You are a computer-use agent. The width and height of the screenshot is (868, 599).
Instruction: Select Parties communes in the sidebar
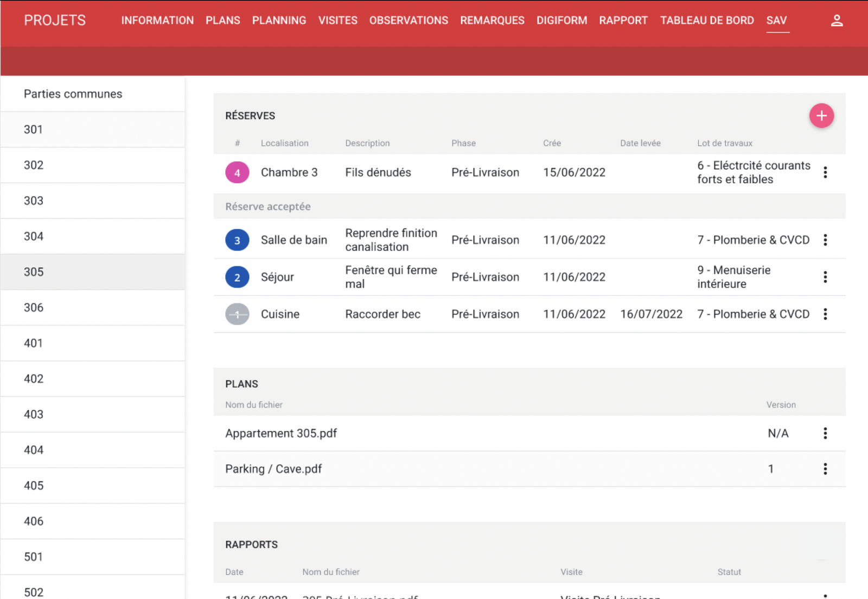93,94
